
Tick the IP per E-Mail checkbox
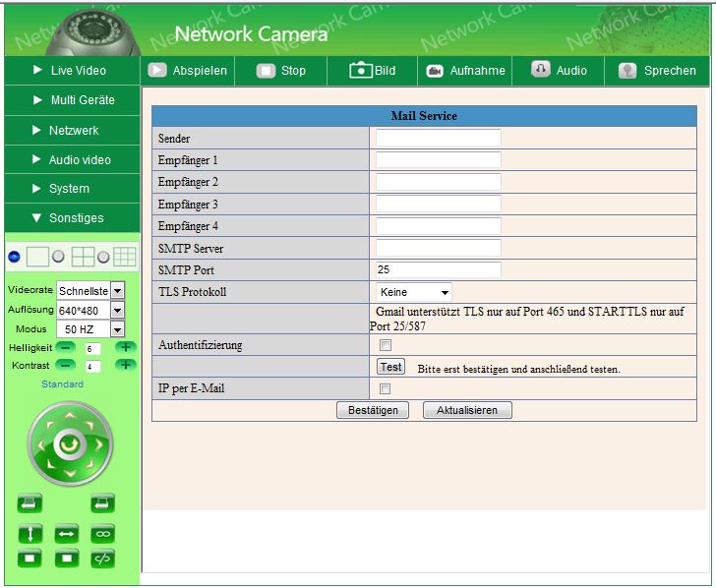point(386,389)
